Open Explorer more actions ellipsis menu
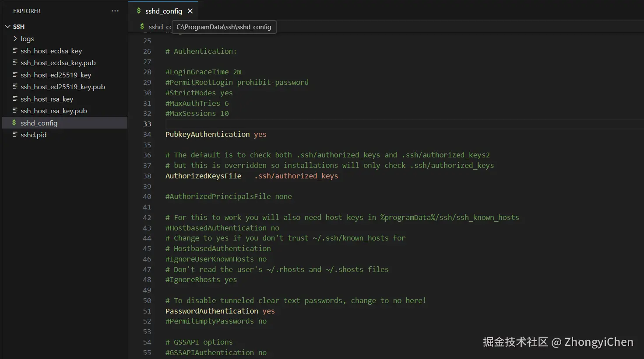This screenshot has height=359, width=644. click(115, 11)
